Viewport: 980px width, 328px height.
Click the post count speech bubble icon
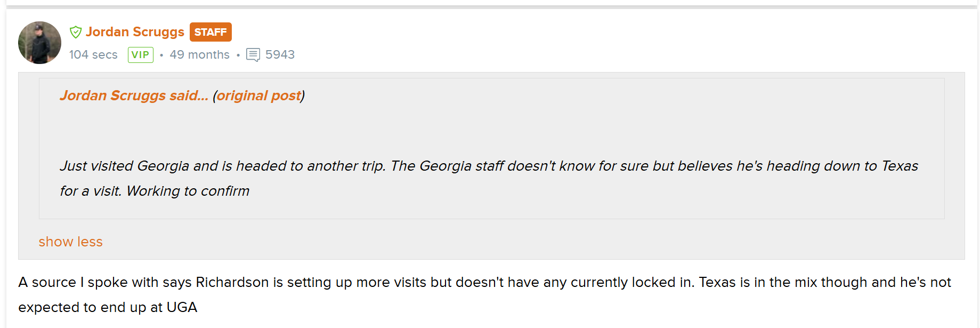click(x=253, y=55)
